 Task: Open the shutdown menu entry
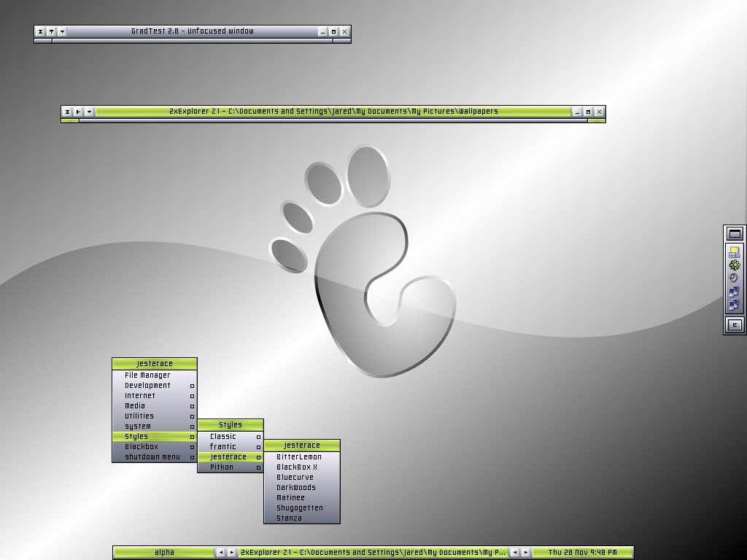(155, 457)
